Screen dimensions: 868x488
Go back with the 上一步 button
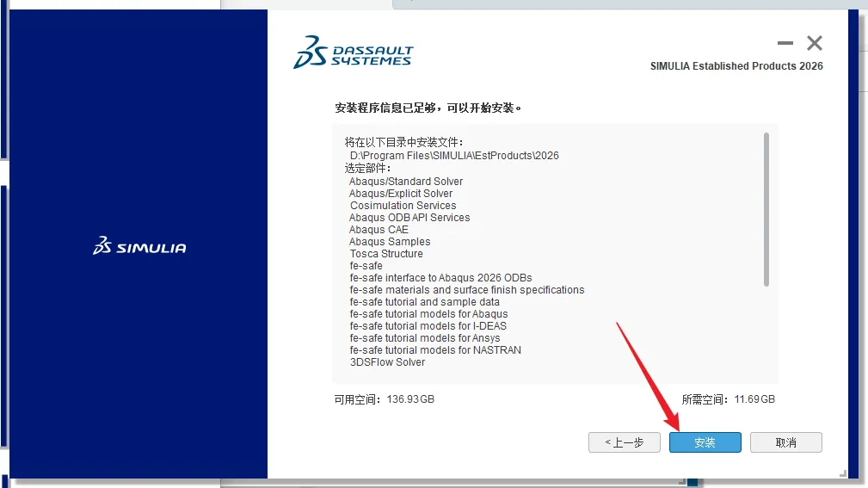624,442
